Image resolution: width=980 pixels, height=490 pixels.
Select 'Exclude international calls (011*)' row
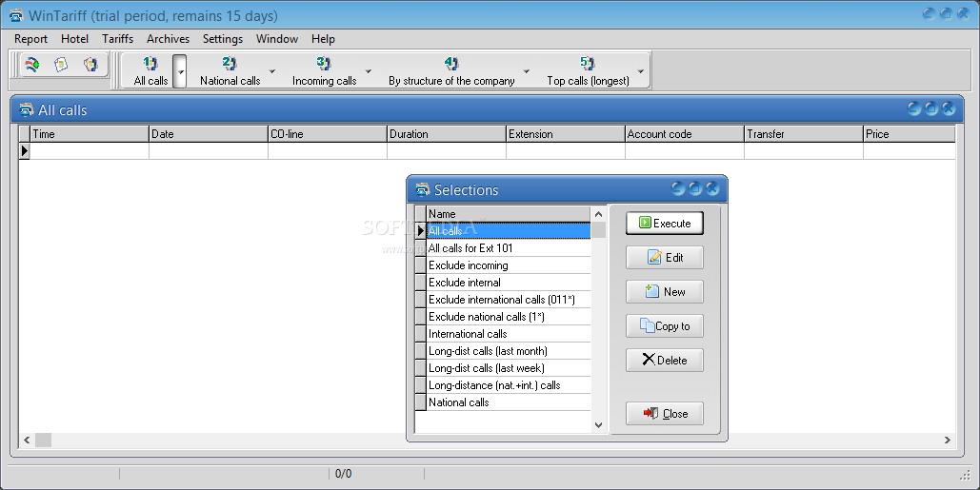(509, 300)
